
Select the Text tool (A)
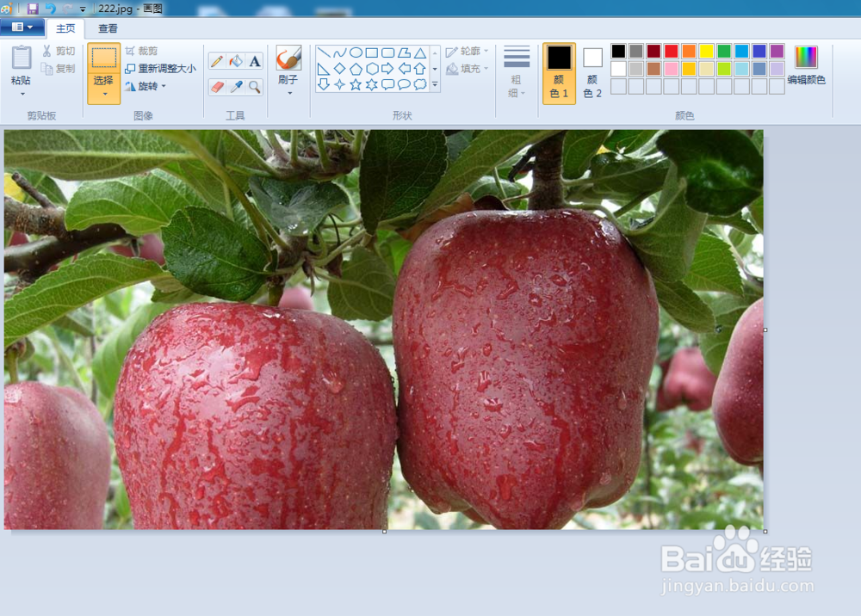click(x=255, y=61)
